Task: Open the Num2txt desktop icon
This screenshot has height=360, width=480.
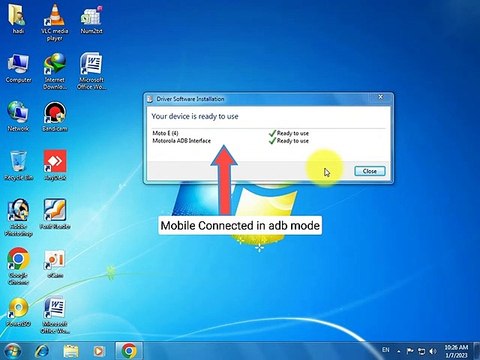Action: point(91,19)
